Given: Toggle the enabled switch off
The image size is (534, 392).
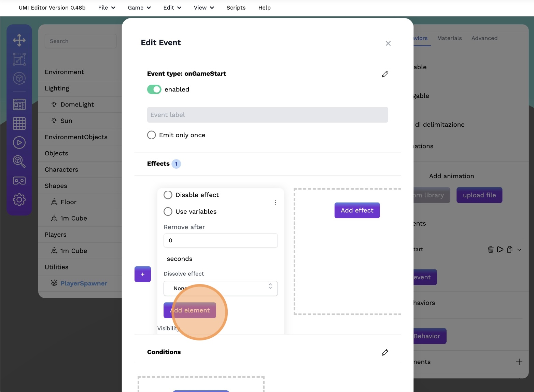Looking at the screenshot, I should (154, 89).
